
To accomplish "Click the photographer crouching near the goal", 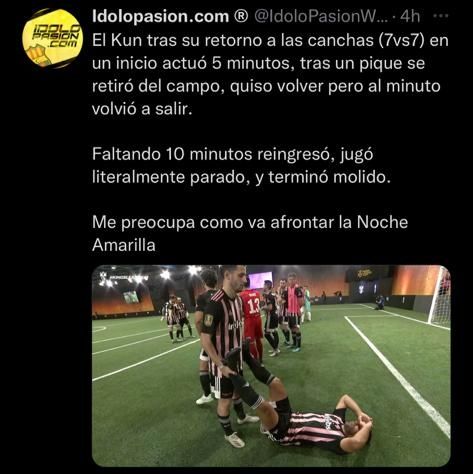I will coord(379,302).
